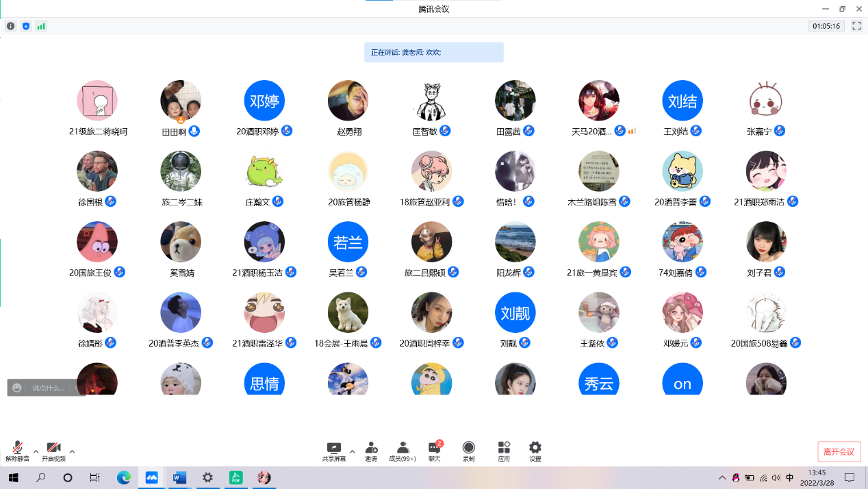Click the 离开会议 leave meeting button
This screenshot has width=868, height=489.
coord(839,451)
